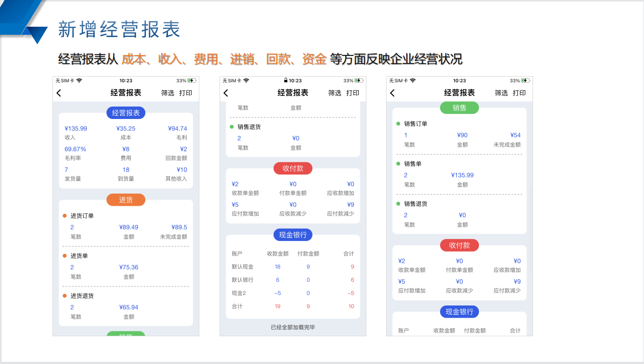Click the ¥135.99 收入 value in left phone
644x364 pixels.
click(x=76, y=129)
